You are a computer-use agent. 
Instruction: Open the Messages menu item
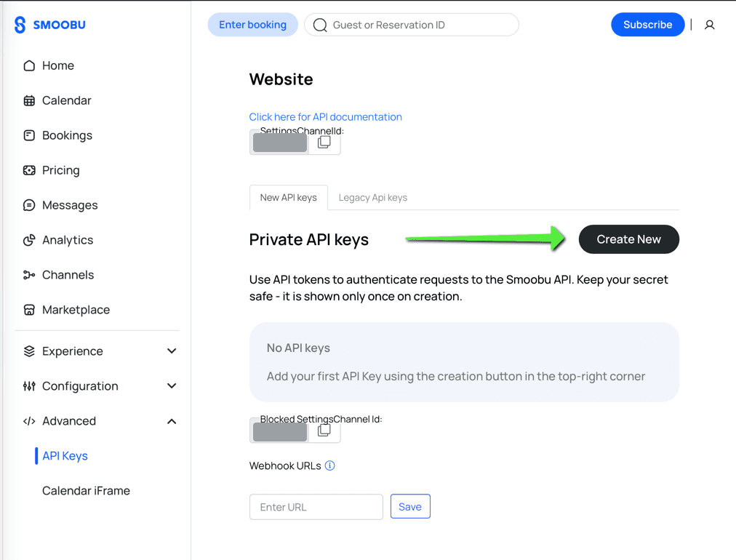click(x=70, y=205)
